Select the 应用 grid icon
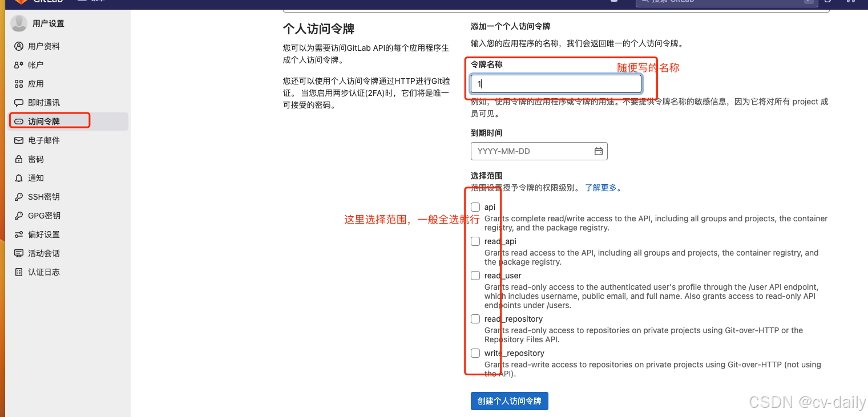Viewport: 868px width, 417px height. 19,84
